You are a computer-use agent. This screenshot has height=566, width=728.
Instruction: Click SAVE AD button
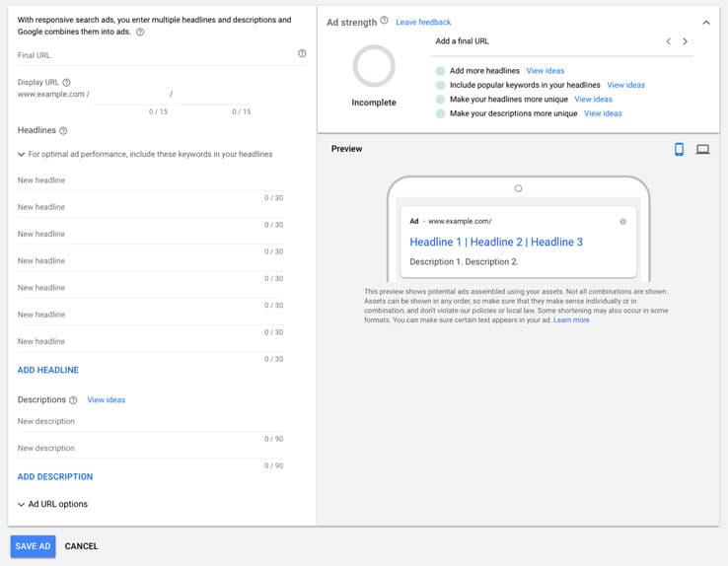click(33, 546)
